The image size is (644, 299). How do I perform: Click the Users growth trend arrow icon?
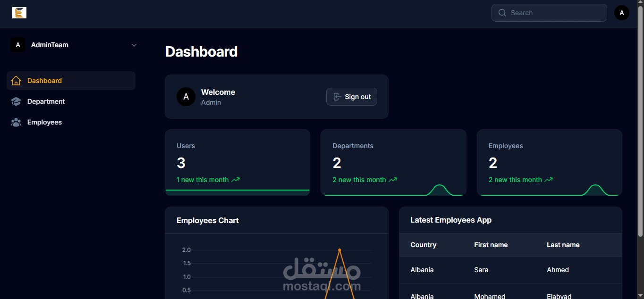237,180
